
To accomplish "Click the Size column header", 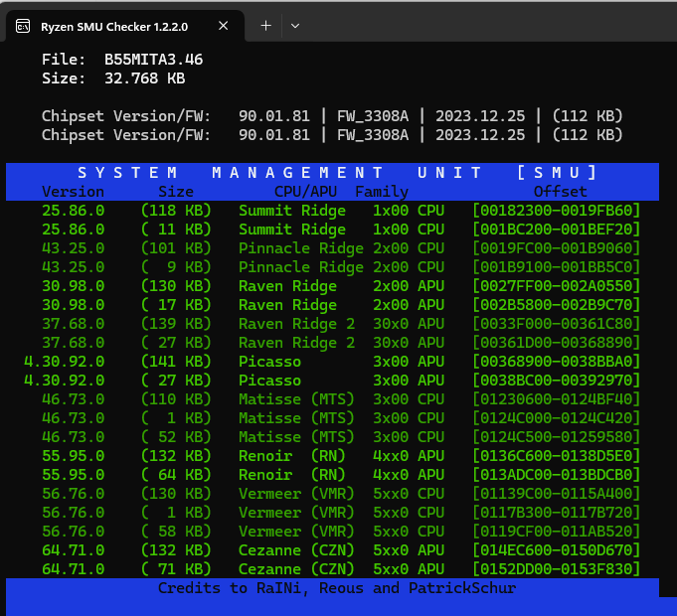I will 176,192.
